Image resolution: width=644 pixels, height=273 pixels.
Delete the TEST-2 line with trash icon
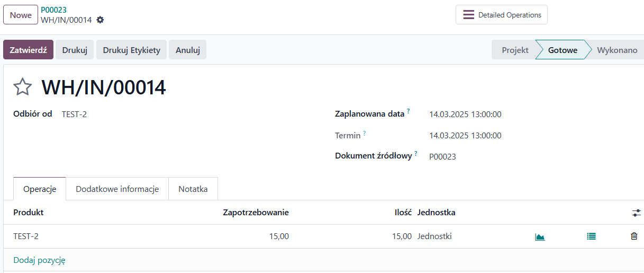click(x=634, y=236)
